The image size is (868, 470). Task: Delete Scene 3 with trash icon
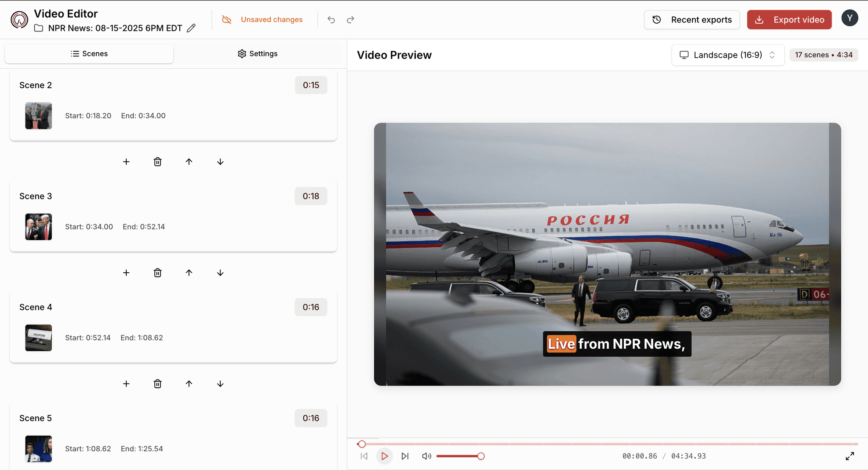coord(158,273)
